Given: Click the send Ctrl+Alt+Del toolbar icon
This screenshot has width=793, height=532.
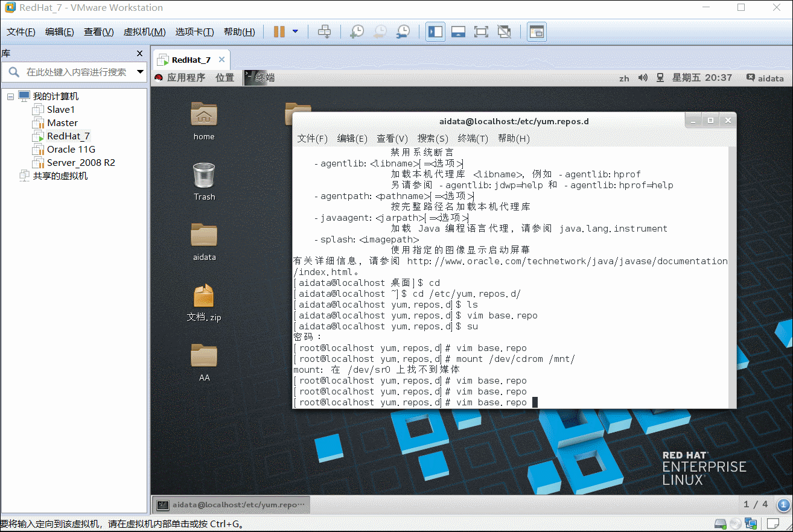Looking at the screenshot, I should tap(324, 32).
